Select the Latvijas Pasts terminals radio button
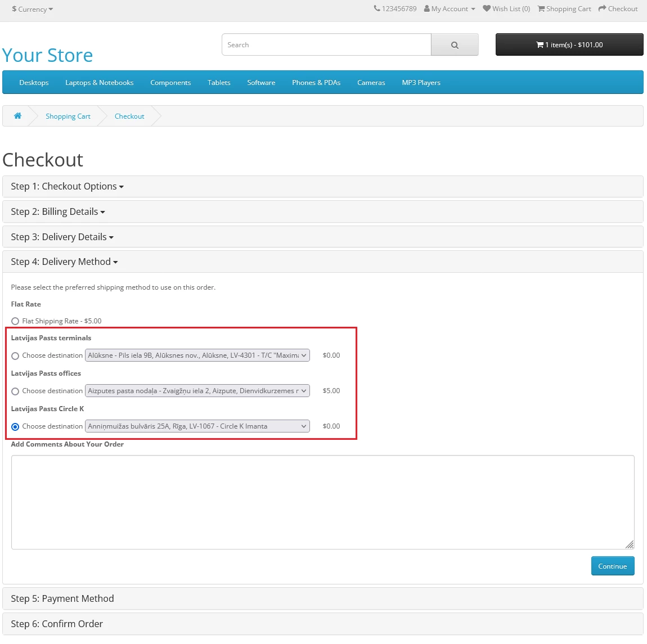 click(x=15, y=356)
